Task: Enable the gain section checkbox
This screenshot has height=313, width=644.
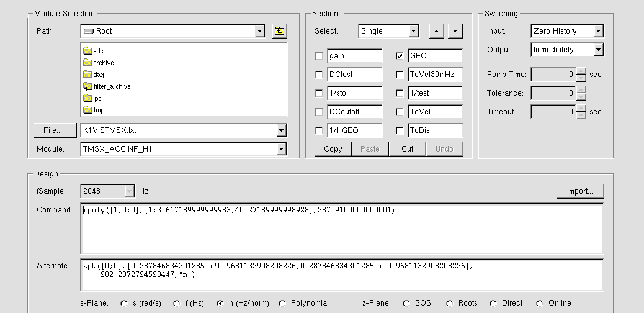Action: tap(319, 56)
